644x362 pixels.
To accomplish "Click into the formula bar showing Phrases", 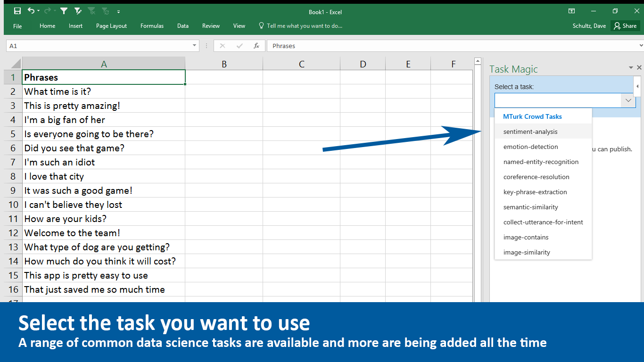I will point(452,46).
